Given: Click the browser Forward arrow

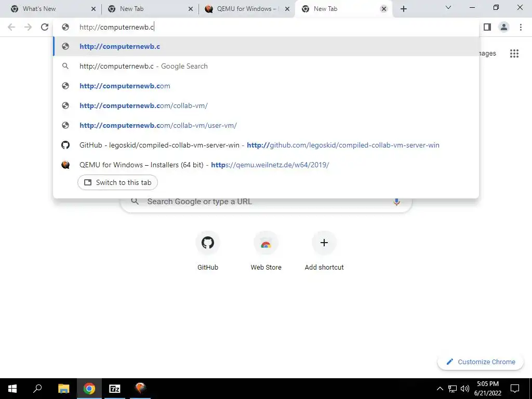Looking at the screenshot, I should 28,27.
